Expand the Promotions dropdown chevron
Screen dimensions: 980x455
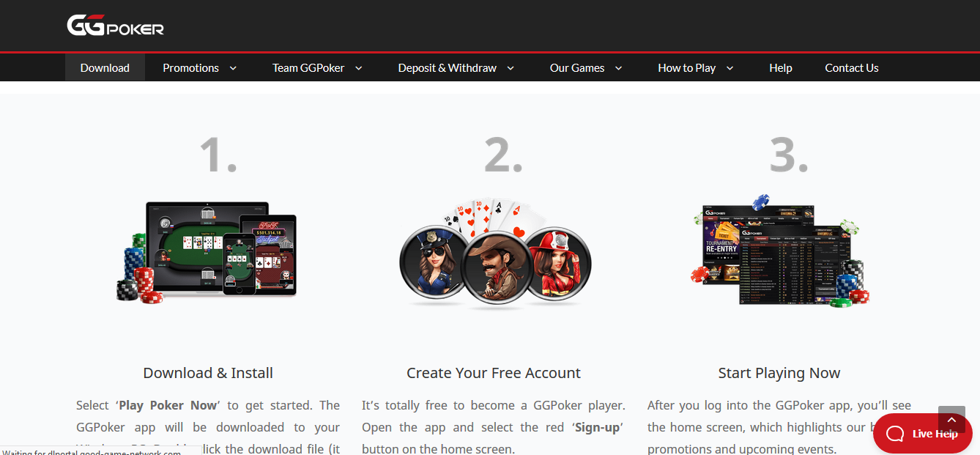(x=233, y=68)
